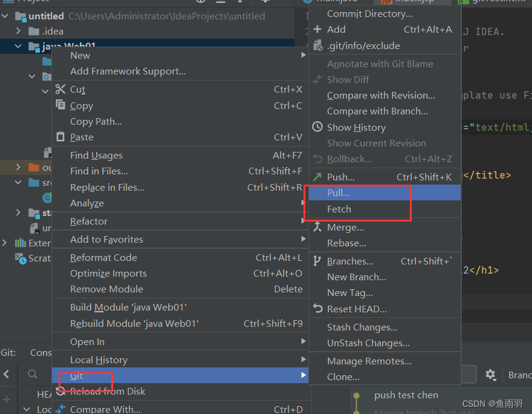The width and height of the screenshot is (532, 414).
Task: Collapse the java Web01 module
Action: point(18,46)
